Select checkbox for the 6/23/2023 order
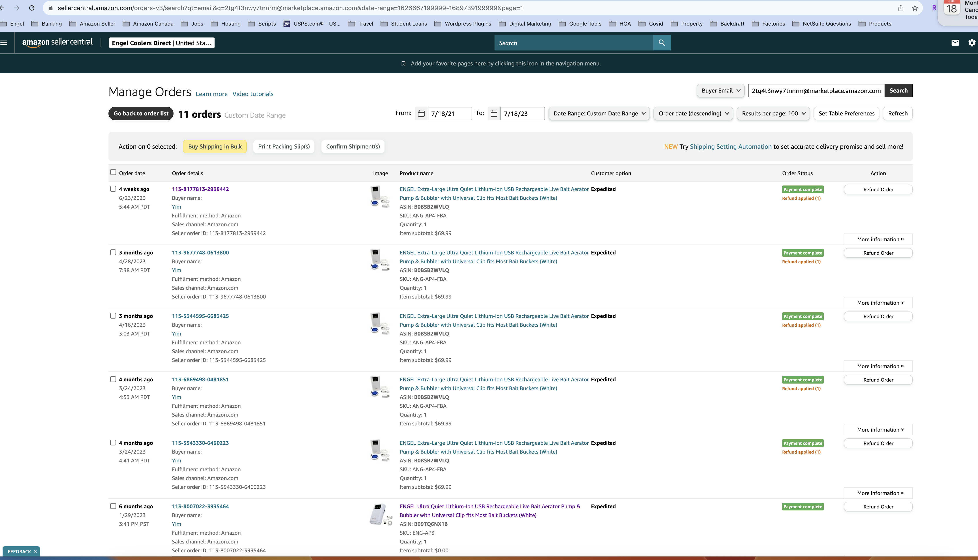Screen dimensions: 978x560 tap(113, 189)
